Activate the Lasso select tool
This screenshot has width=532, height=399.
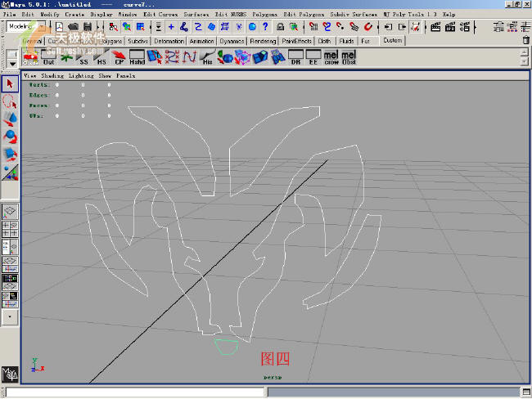click(10, 101)
